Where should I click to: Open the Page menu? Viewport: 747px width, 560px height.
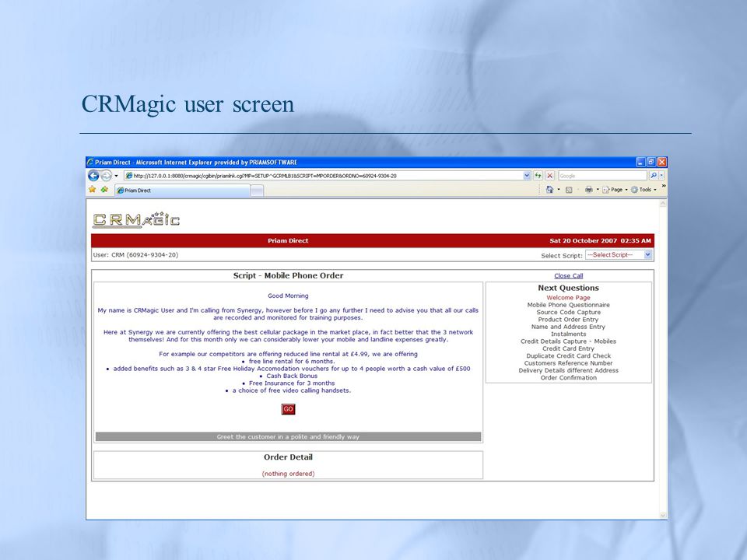tap(615, 190)
